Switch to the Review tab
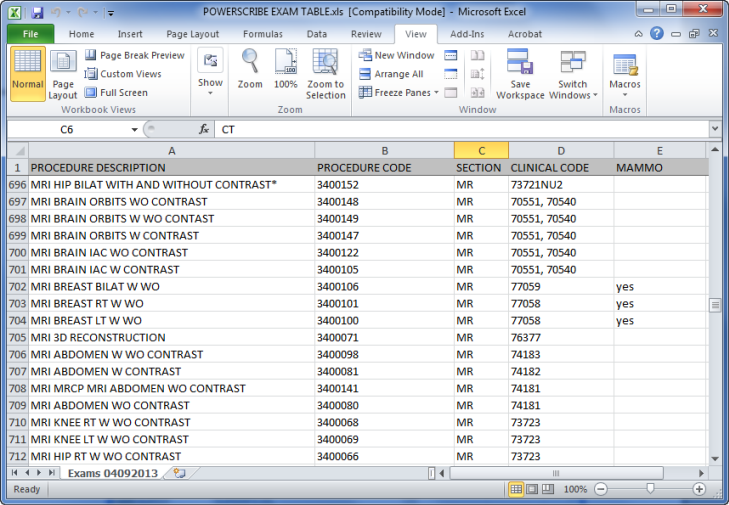The image size is (729, 505). coord(366,34)
